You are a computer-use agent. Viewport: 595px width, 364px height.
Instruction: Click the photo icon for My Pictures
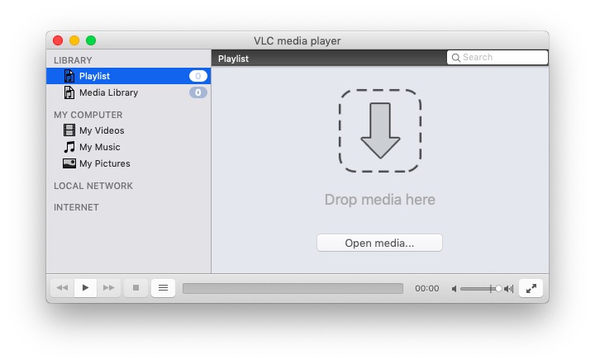point(69,163)
